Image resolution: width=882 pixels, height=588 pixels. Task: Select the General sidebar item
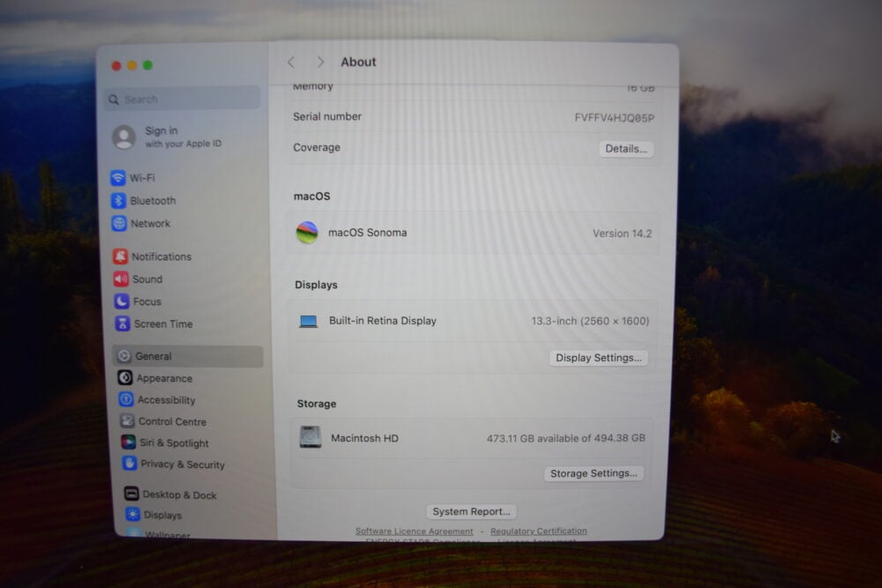click(189, 356)
